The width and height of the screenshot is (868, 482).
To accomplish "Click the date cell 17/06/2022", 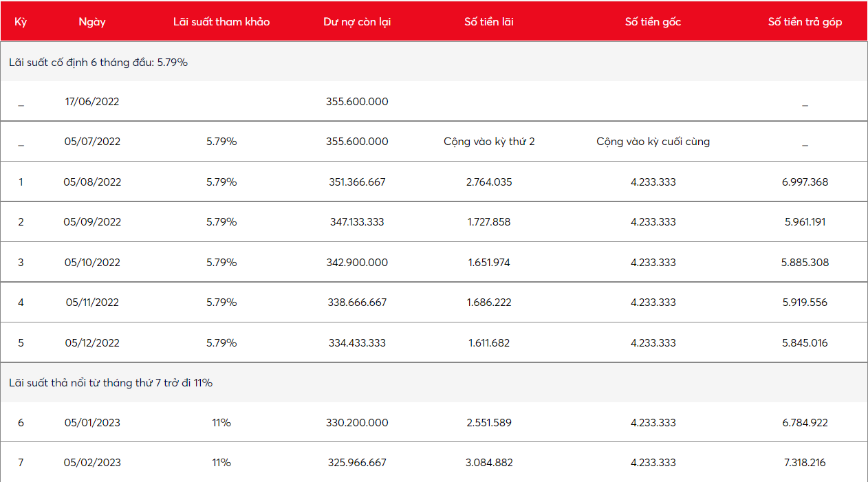I will coord(92,102).
